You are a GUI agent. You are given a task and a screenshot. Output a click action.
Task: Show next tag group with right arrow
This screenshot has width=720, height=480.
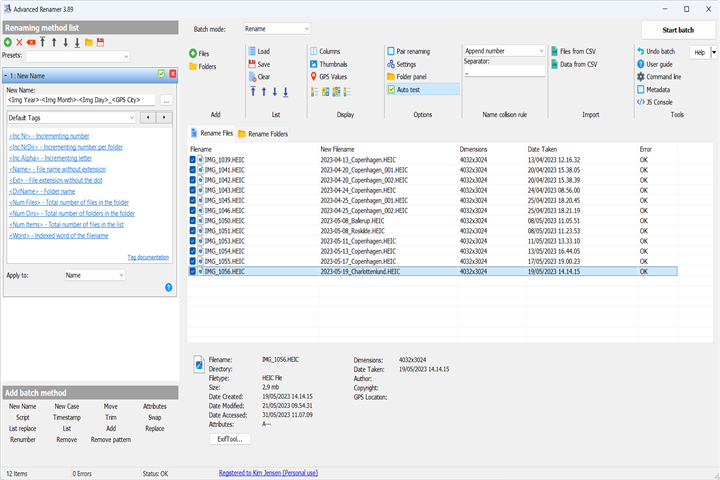(x=164, y=118)
